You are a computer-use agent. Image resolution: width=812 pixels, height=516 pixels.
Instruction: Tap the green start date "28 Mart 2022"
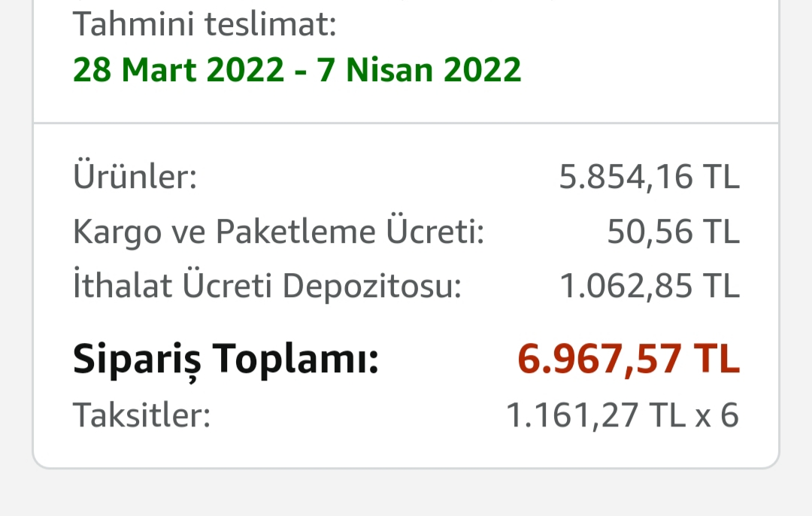(x=179, y=70)
